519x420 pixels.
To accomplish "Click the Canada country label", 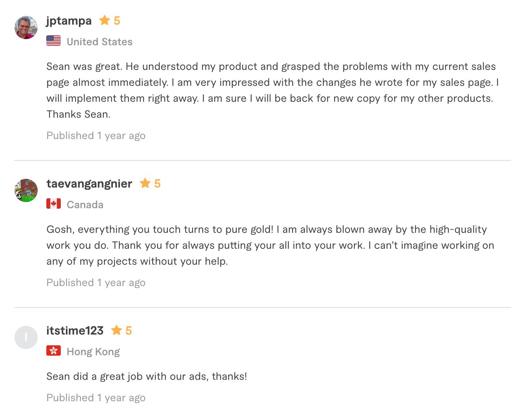I will tap(85, 205).
